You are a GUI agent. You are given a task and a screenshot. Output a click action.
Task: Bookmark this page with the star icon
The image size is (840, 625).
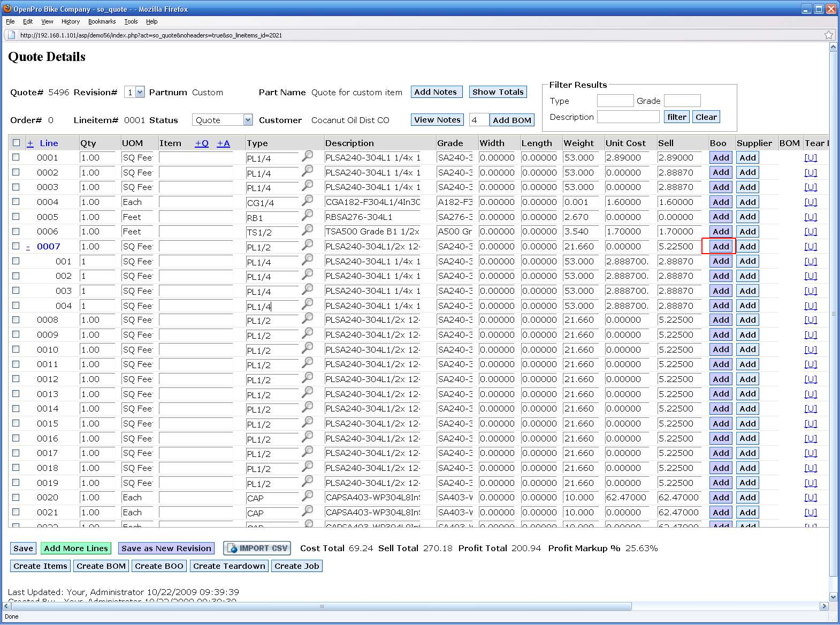(x=828, y=35)
